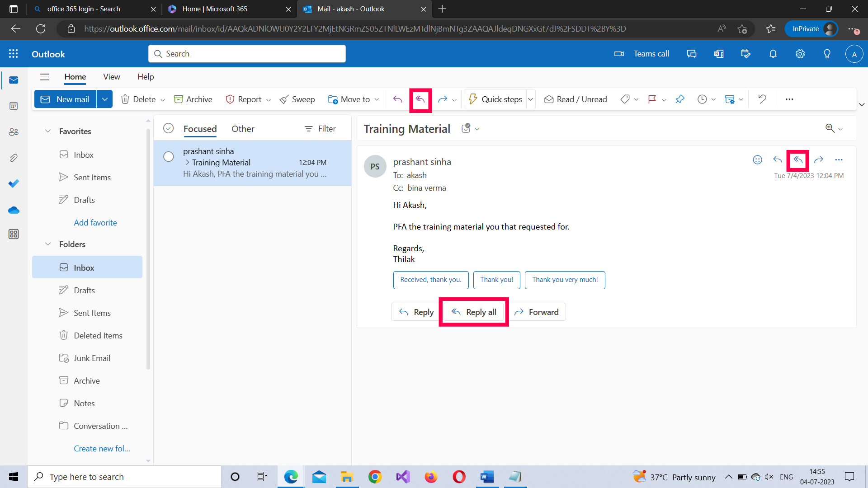
Task: Click the message header Reply icon
Action: tap(778, 160)
